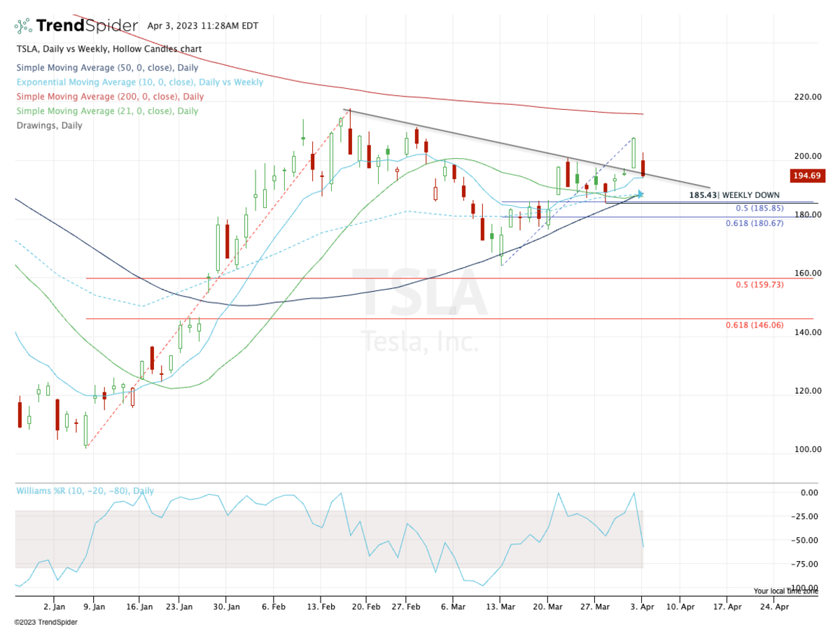This screenshot has width=840, height=629.
Task: Select the timestamp 'Apr 3, 2023 11:28AM EDT'
Action: [x=203, y=26]
